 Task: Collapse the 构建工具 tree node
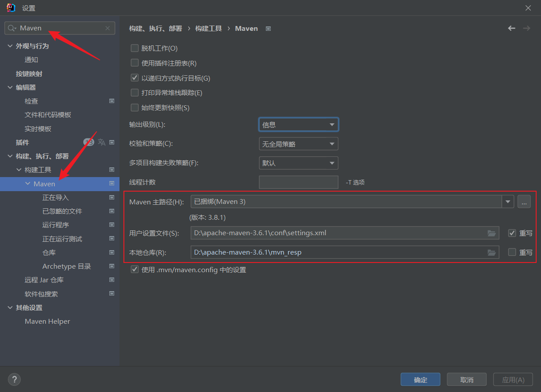(x=19, y=170)
